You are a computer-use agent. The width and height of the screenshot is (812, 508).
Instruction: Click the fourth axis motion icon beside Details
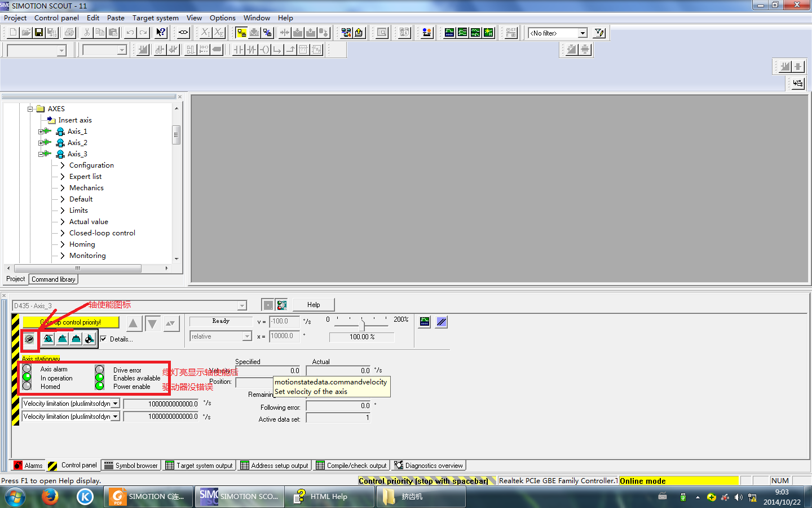coord(89,339)
